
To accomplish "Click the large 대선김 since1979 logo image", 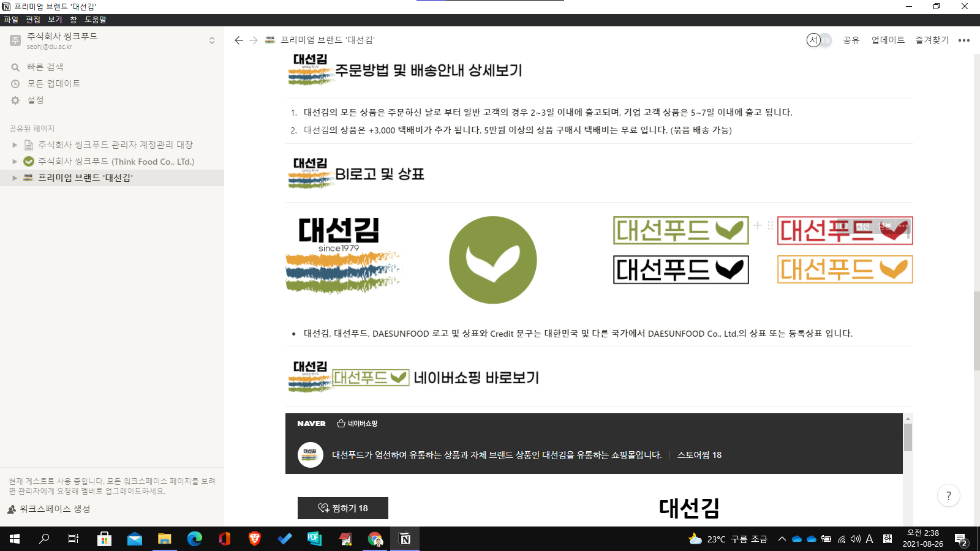I will (x=343, y=255).
